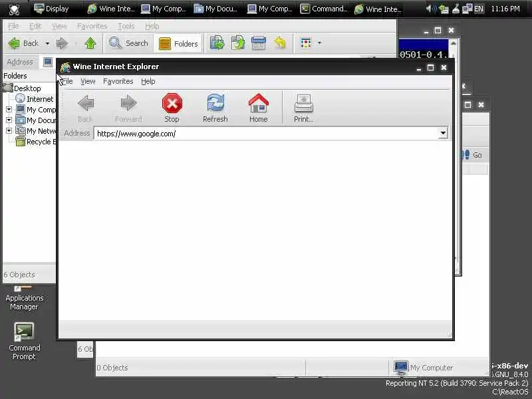Image resolution: width=532 pixels, height=399 pixels.
Task: Open Search in the explorer window toolbar
Action: (x=128, y=43)
